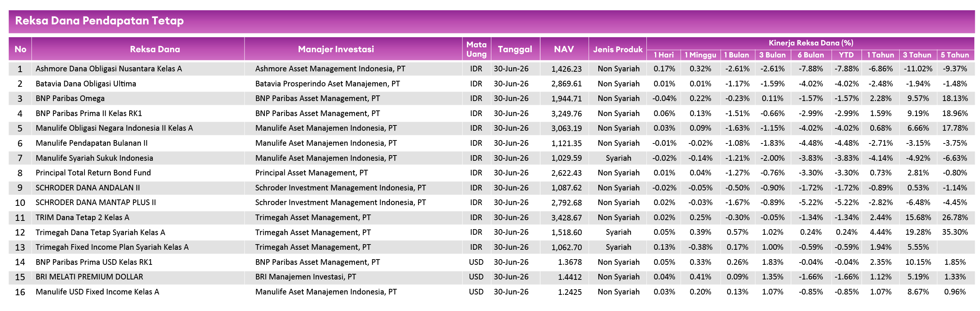This screenshot has width=980, height=311.
Task: Click the NAV value 1.4412
Action: pos(569,277)
